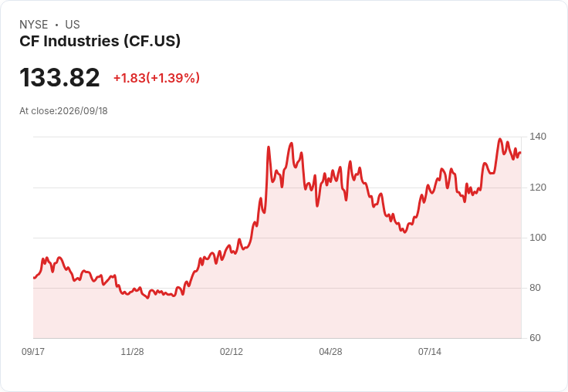This screenshot has width=568, height=392.
Task: Click the 133.82 closing price
Action: pyautogui.click(x=59, y=77)
